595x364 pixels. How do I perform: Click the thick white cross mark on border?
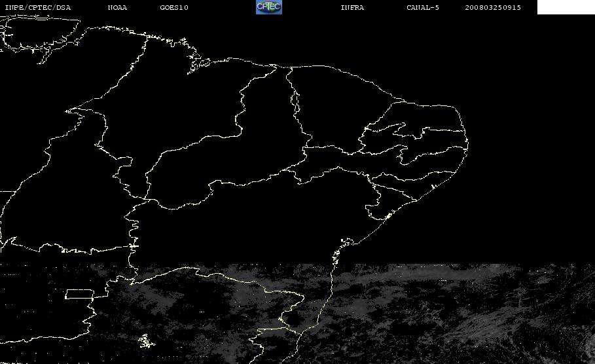pos(133,246)
